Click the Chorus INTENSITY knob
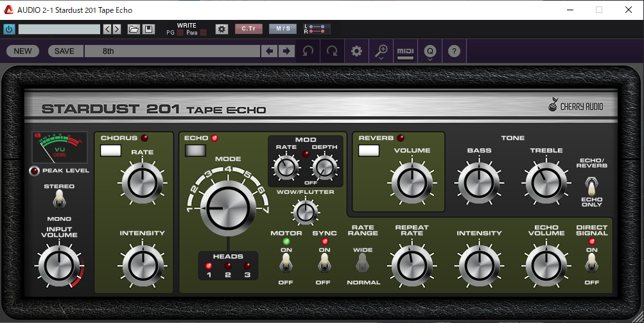The image size is (644, 323). 142,265
